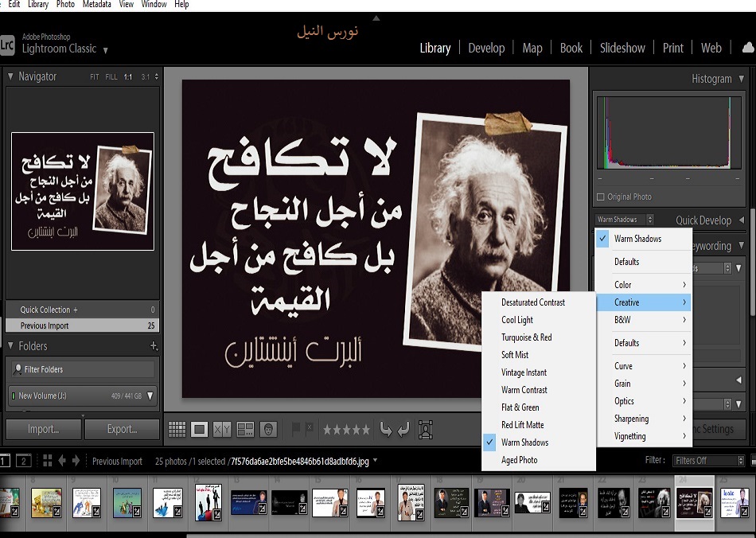Click the Export button
The image size is (756, 538).
[x=122, y=429]
